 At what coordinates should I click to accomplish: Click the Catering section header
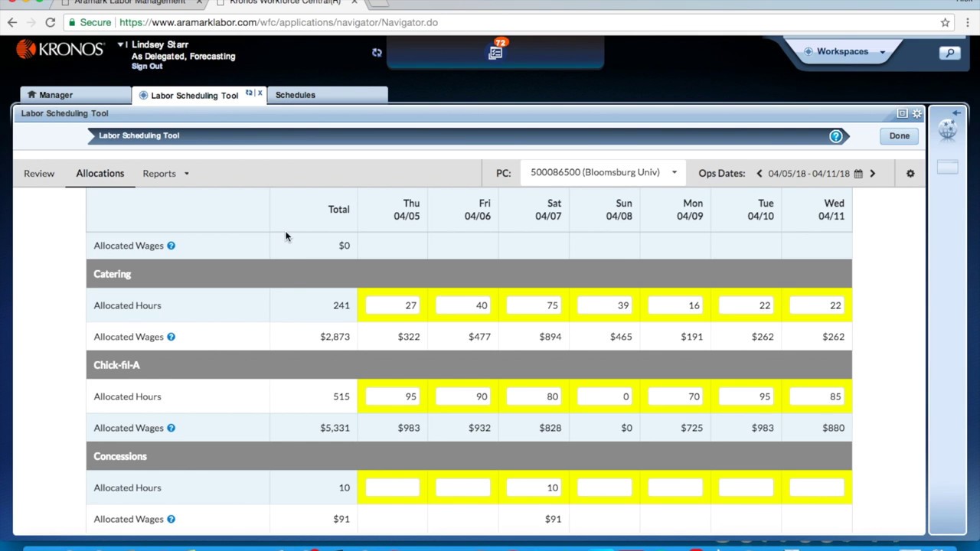(x=469, y=274)
